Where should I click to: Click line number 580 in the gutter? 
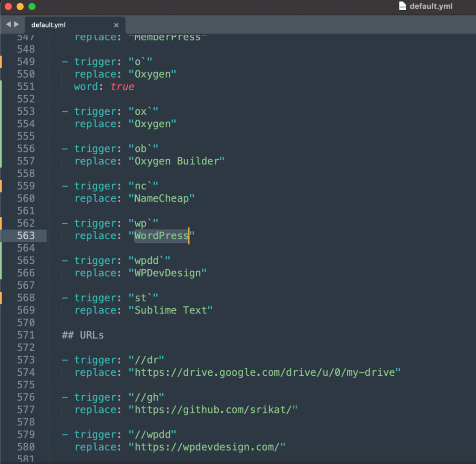[26, 447]
